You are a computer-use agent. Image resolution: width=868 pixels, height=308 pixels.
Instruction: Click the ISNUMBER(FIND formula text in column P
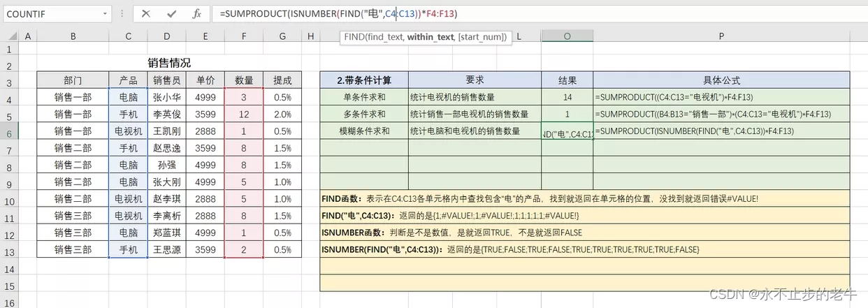pos(695,131)
